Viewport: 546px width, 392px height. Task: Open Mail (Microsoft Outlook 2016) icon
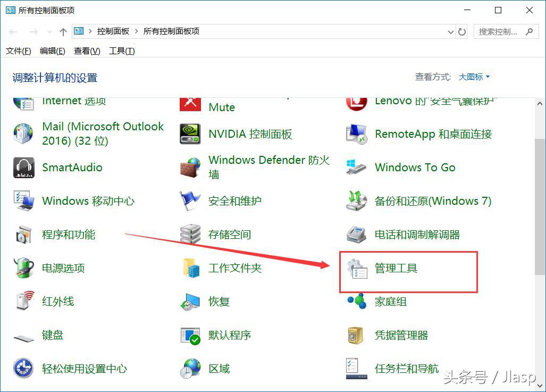coord(23,134)
